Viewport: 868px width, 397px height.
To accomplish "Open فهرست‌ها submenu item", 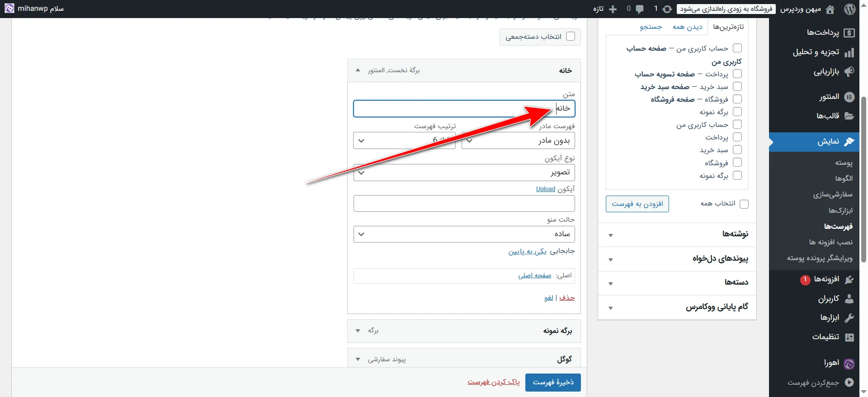I will 838,226.
